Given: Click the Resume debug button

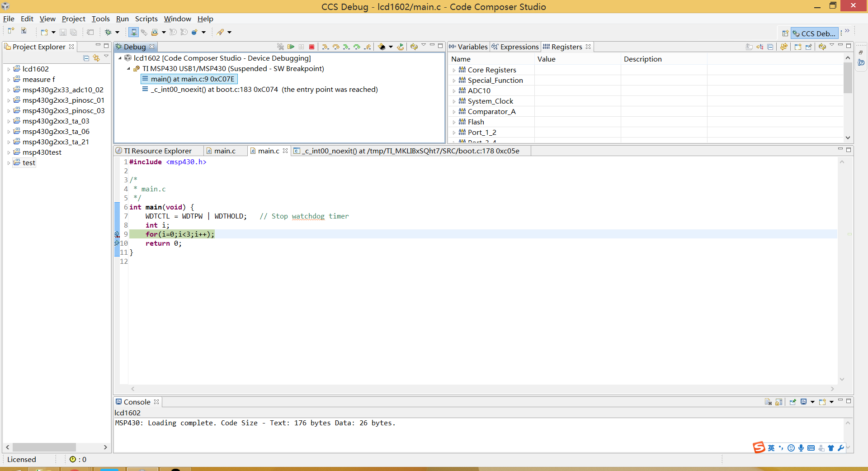Looking at the screenshot, I should click(291, 47).
